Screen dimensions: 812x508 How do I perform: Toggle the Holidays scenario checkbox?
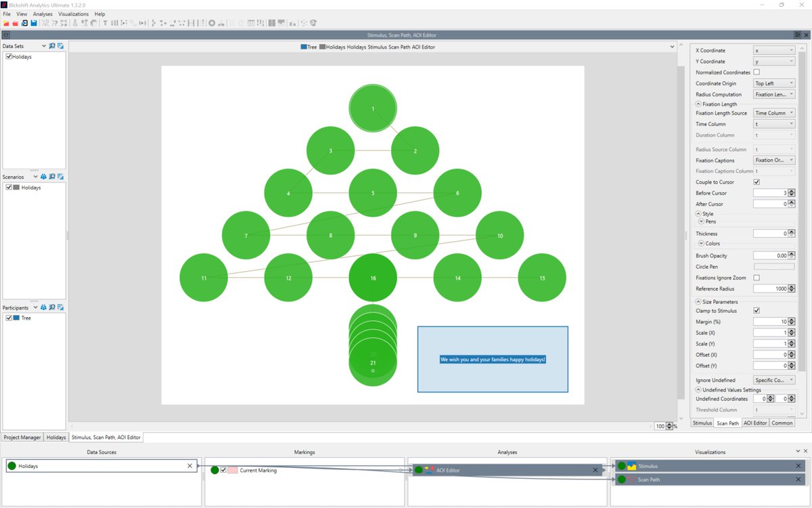pyautogui.click(x=9, y=188)
